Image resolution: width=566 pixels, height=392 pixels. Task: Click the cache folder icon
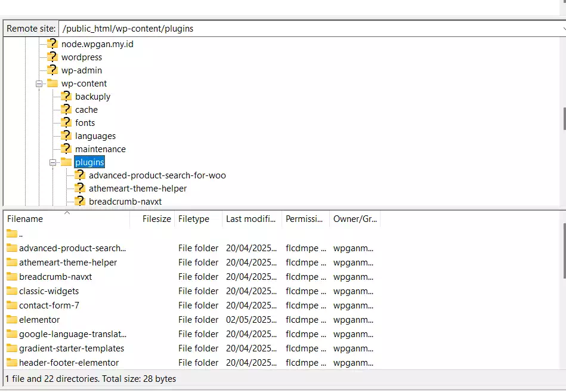tap(66, 109)
